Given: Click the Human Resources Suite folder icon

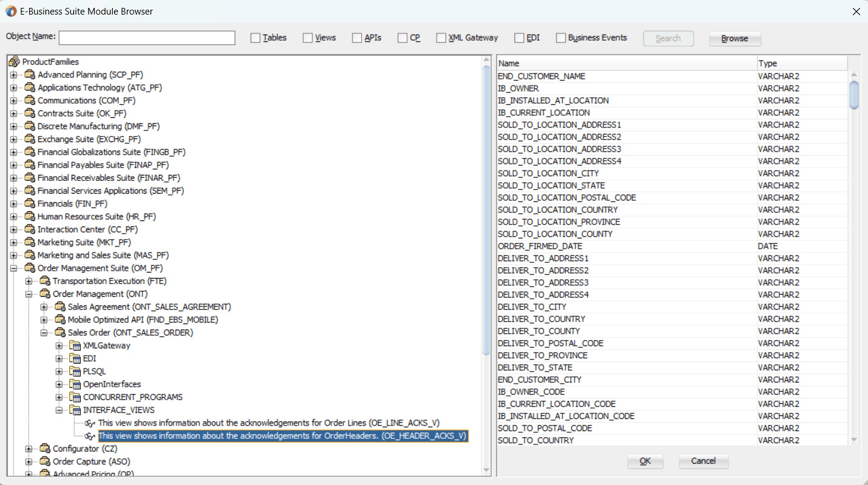Looking at the screenshot, I should [x=30, y=217].
